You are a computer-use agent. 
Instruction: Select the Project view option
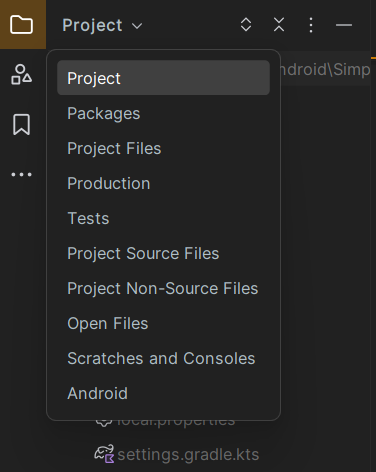pos(163,78)
